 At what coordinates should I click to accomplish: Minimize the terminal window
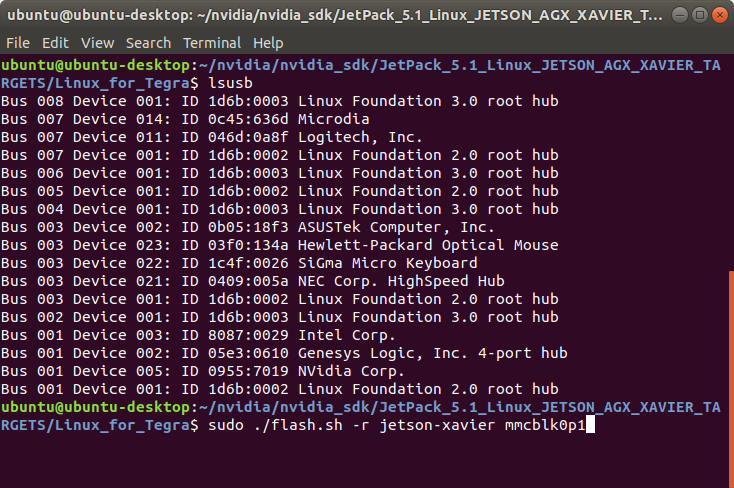680,15
